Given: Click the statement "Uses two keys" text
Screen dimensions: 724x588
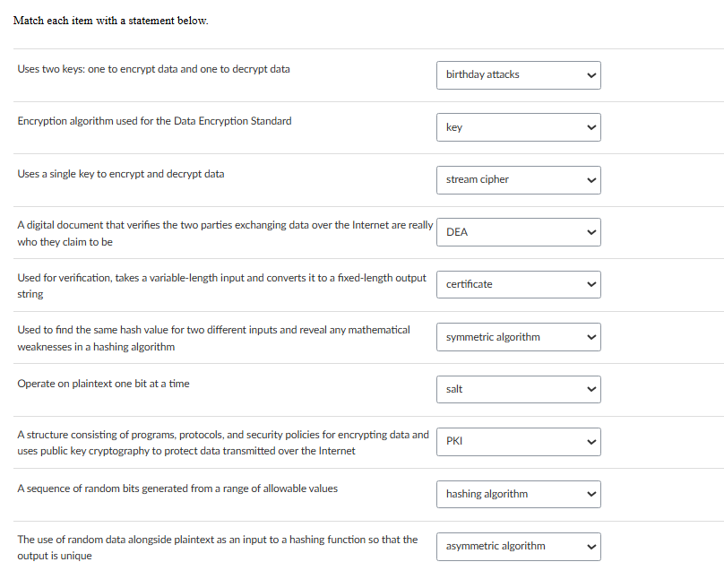Looking at the screenshot, I should coord(153,69).
